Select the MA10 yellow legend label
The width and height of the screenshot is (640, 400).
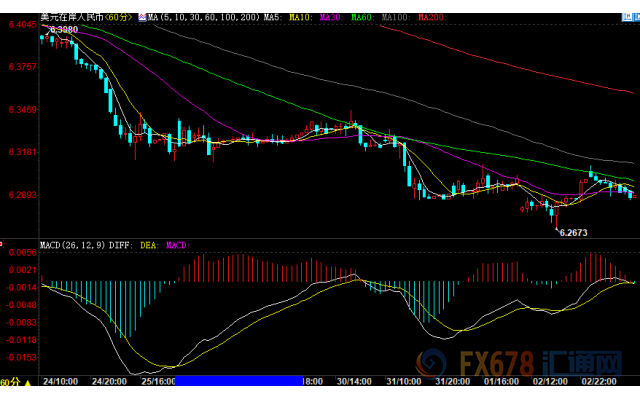tap(301, 17)
